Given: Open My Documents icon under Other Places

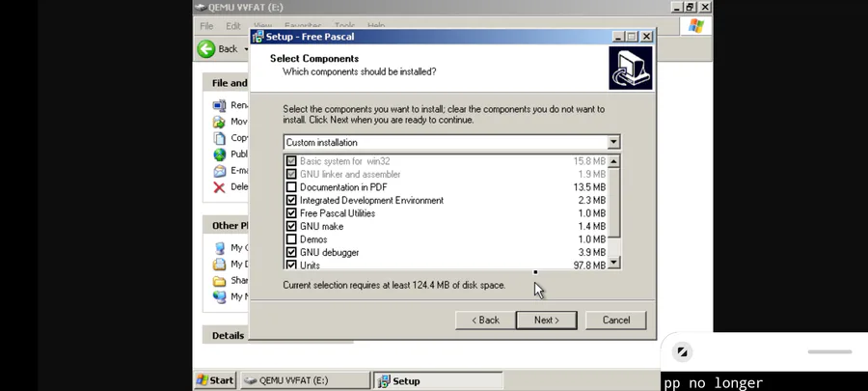Looking at the screenshot, I should coord(220,264).
